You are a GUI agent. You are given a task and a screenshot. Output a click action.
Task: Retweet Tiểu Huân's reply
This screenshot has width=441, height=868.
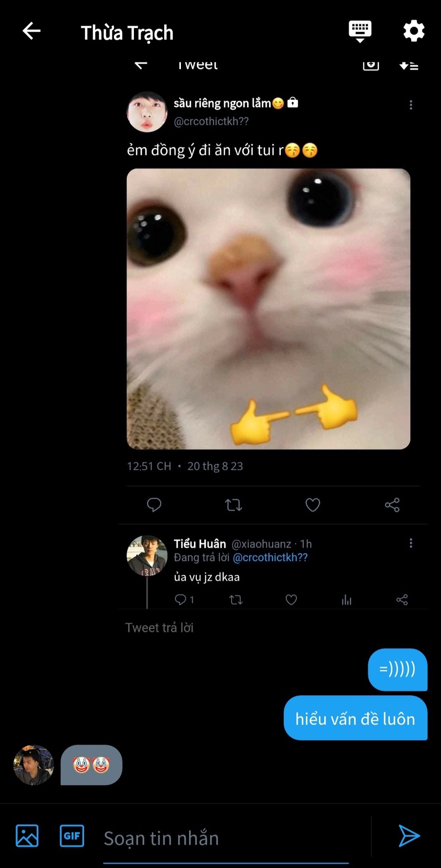point(236,600)
